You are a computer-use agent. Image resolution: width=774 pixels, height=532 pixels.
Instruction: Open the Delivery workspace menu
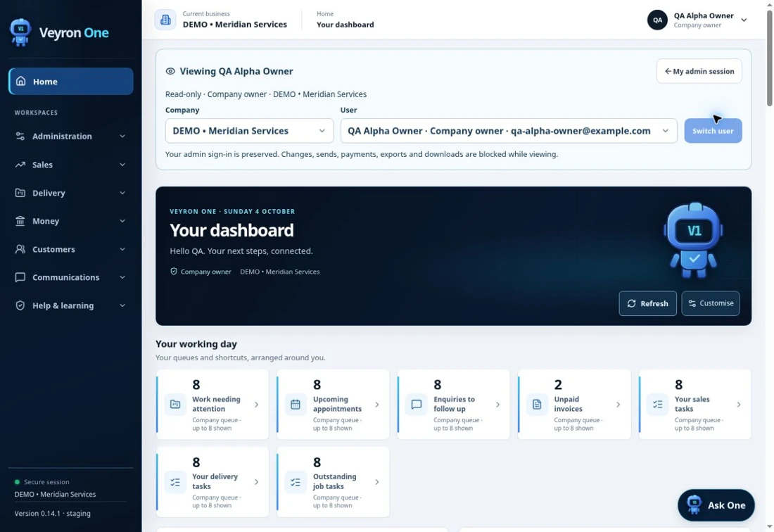click(70, 193)
